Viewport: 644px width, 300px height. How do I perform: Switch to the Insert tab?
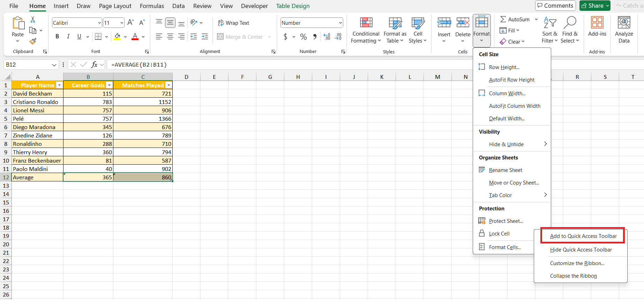pos(61,6)
